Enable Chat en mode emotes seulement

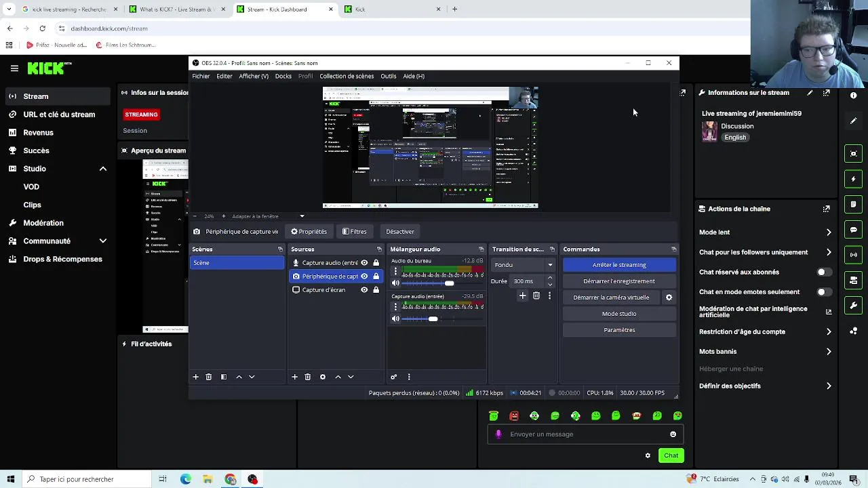pyautogui.click(x=823, y=292)
